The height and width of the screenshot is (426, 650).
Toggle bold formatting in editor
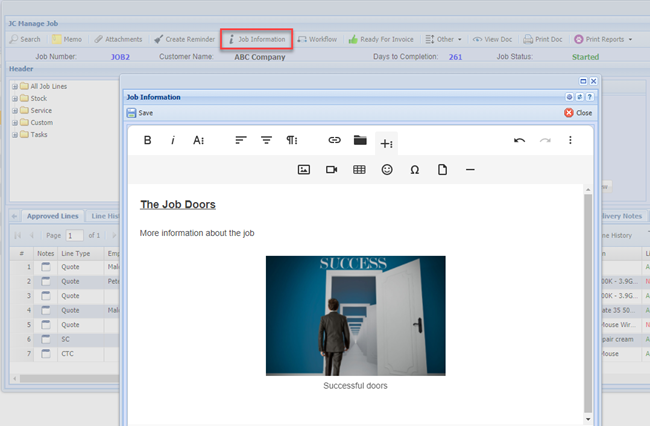(x=148, y=141)
